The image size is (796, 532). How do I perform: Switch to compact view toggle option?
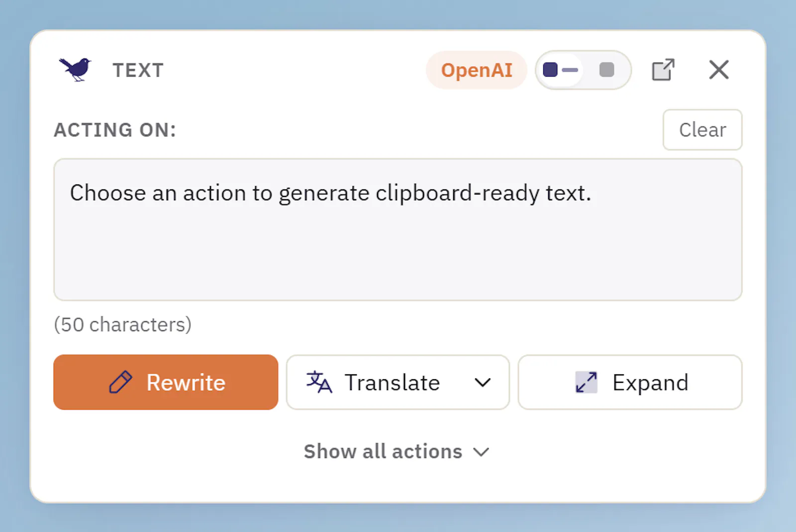coord(561,70)
